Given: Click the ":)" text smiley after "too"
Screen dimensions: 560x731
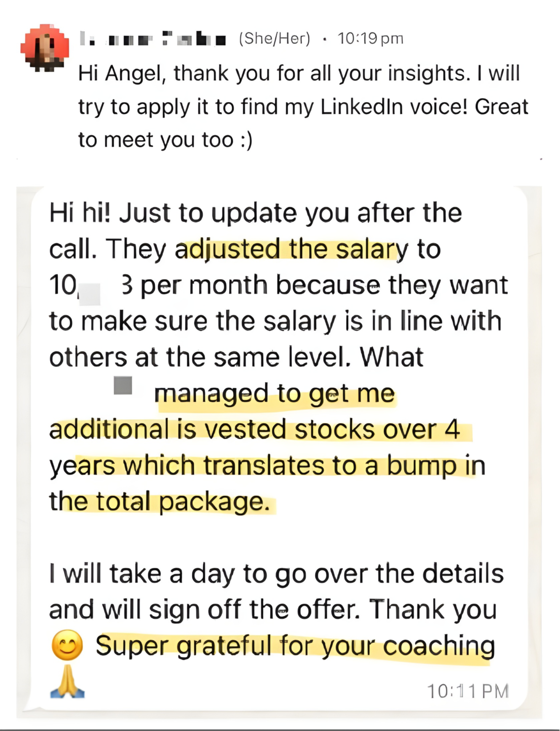Looking at the screenshot, I should tap(246, 140).
